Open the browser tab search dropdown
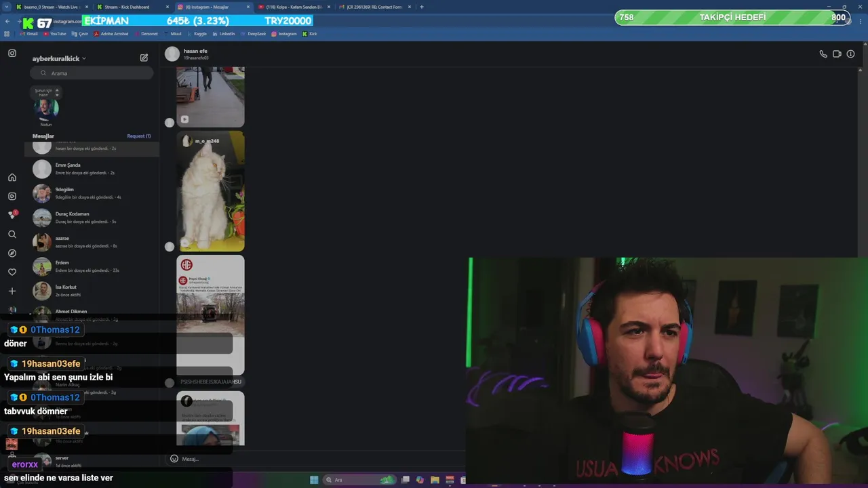The image size is (868, 488). click(x=5, y=7)
